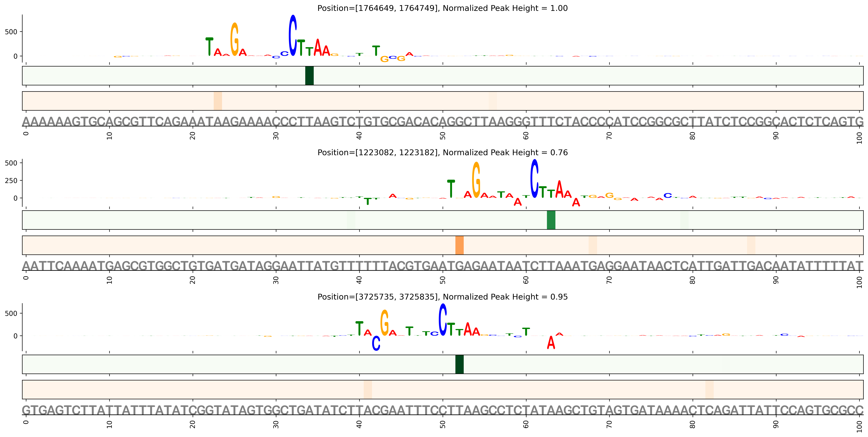Select the dark green heatmap cell in bottom panel

459,364
